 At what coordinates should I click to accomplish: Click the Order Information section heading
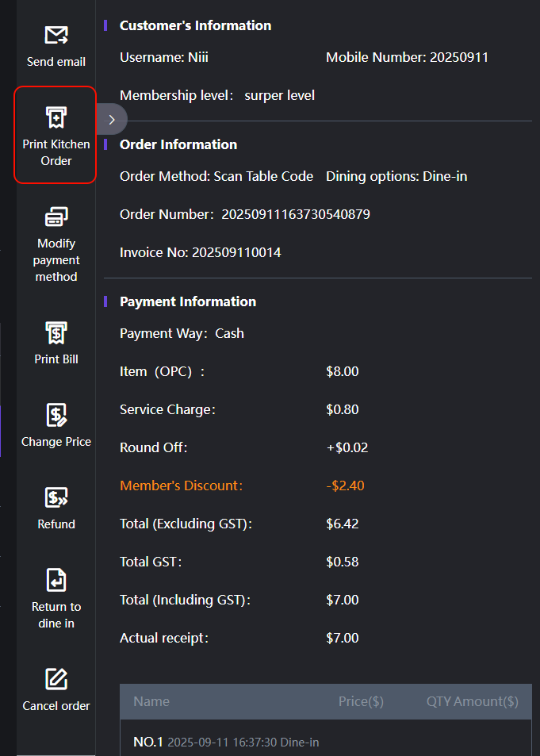click(x=178, y=144)
